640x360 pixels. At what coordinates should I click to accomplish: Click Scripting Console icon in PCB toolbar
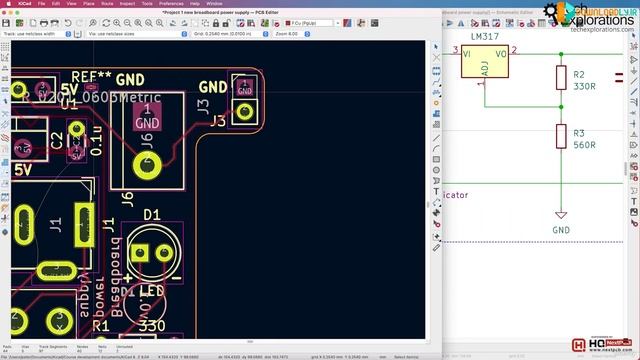pos(374,23)
